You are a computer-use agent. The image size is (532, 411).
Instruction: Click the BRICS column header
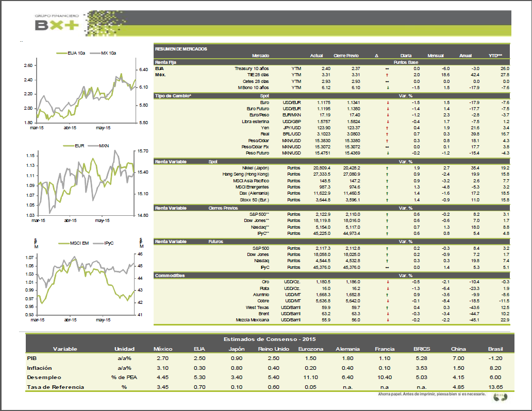(x=422, y=349)
